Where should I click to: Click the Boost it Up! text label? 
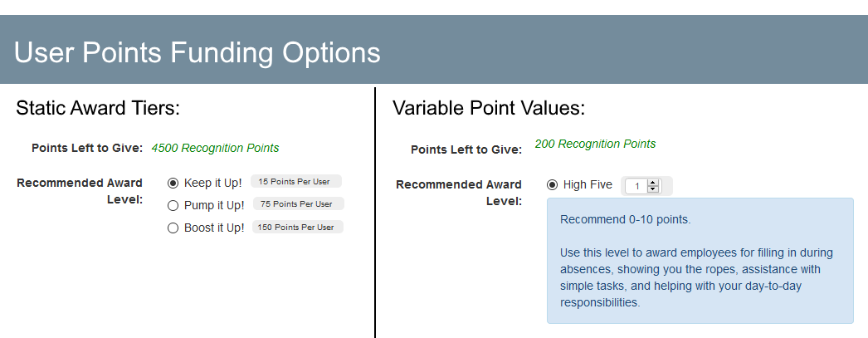[x=214, y=228]
